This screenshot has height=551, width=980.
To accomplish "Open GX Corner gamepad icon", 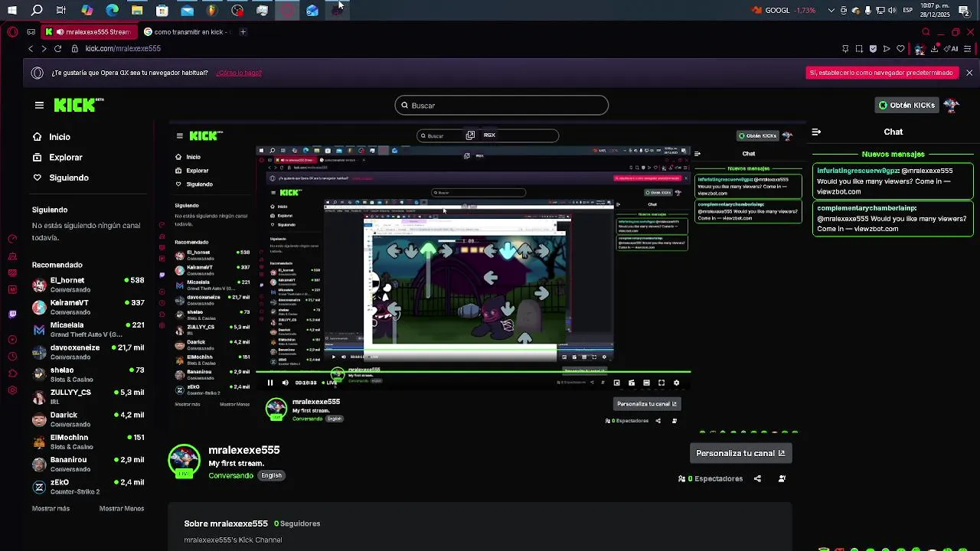I will tap(31, 32).
